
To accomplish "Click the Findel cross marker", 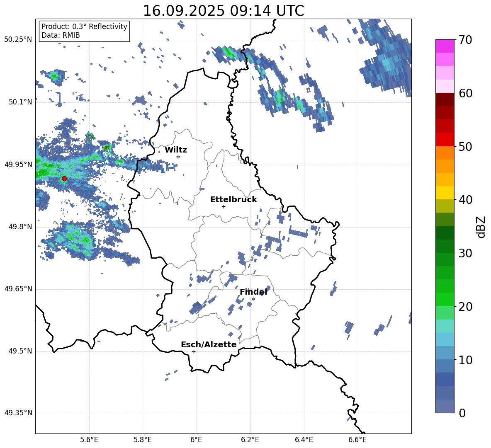I will coord(253,299).
